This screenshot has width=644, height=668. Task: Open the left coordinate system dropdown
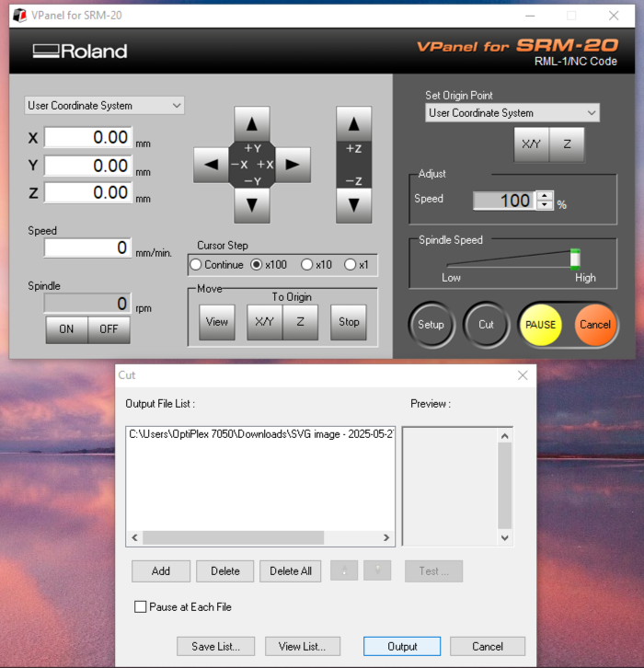tap(104, 105)
